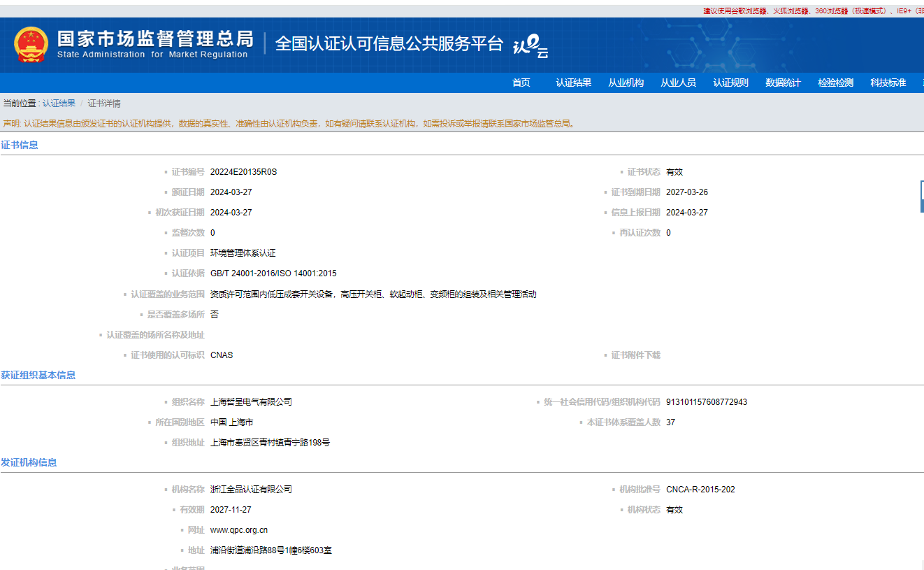Screen dimensions: 924x570
Task: Click the national emblem logo
Action: (x=31, y=44)
